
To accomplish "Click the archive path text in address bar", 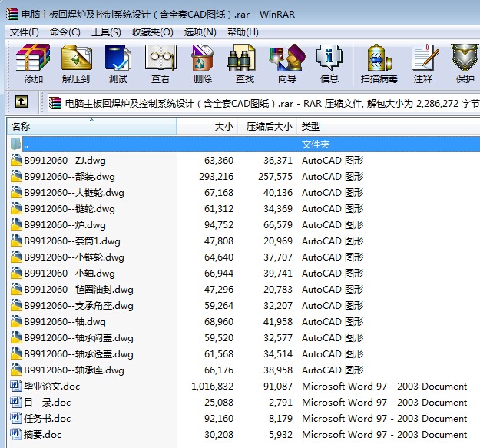I will pyautogui.click(x=272, y=103).
